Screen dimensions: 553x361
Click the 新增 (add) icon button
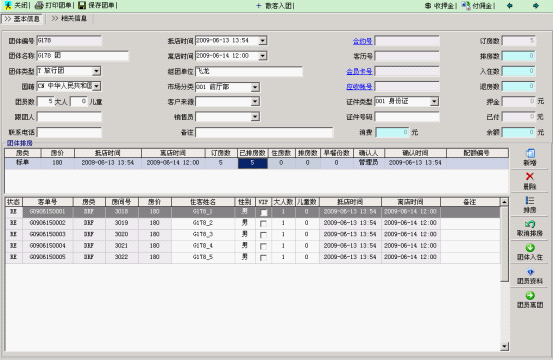[530, 153]
